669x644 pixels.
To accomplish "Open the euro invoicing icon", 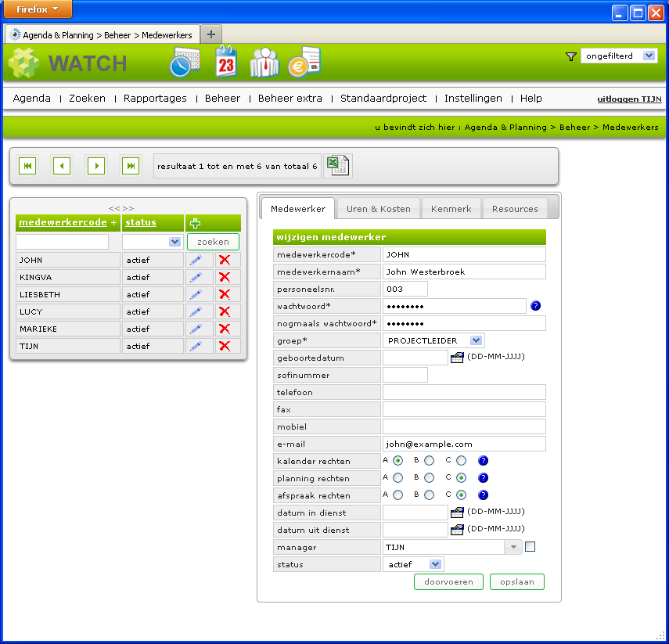I will click(304, 62).
